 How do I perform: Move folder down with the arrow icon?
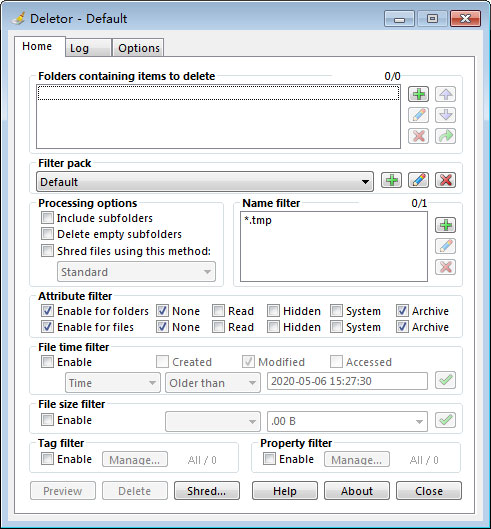click(445, 115)
